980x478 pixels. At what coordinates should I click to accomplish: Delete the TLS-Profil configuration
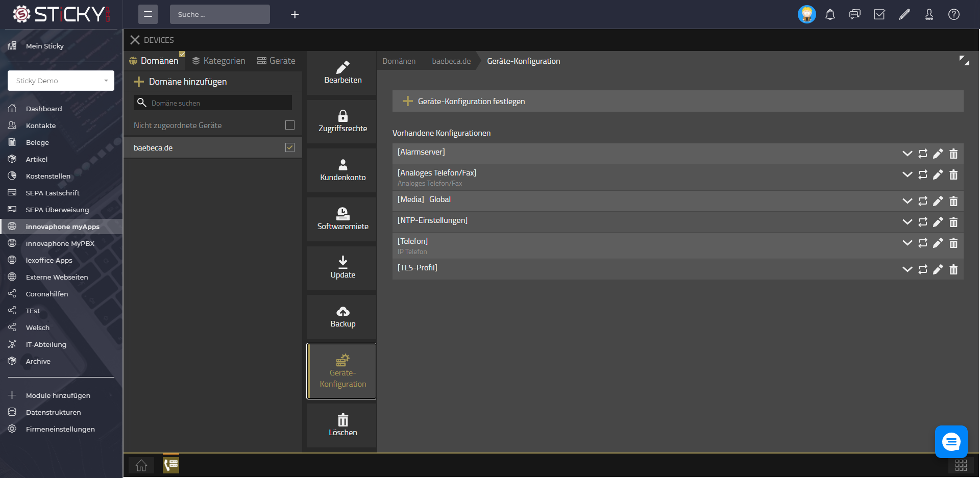pyautogui.click(x=953, y=269)
